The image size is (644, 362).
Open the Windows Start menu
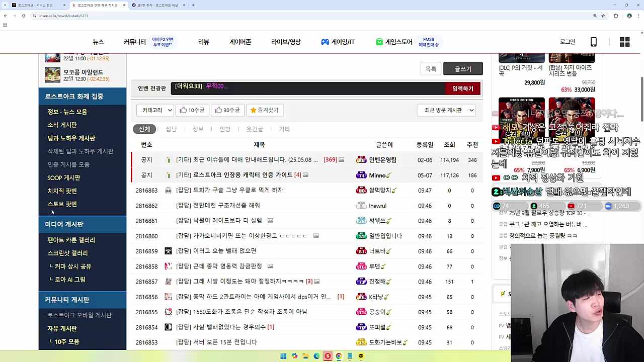[x=283, y=356]
